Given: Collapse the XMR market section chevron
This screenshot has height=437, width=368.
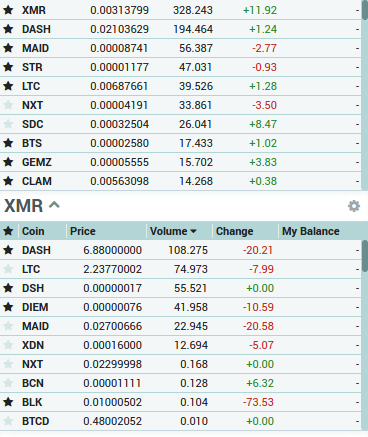Looking at the screenshot, I should point(54,205).
